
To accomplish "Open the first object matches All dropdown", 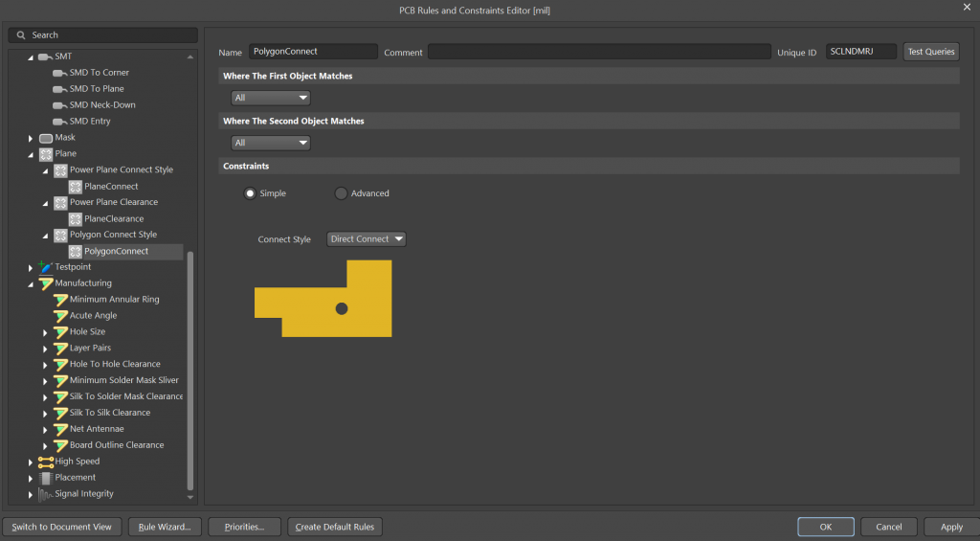I will click(271, 98).
